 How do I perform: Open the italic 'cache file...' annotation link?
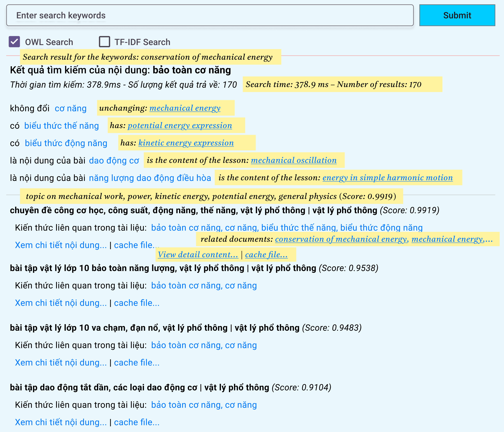pyautogui.click(x=266, y=255)
